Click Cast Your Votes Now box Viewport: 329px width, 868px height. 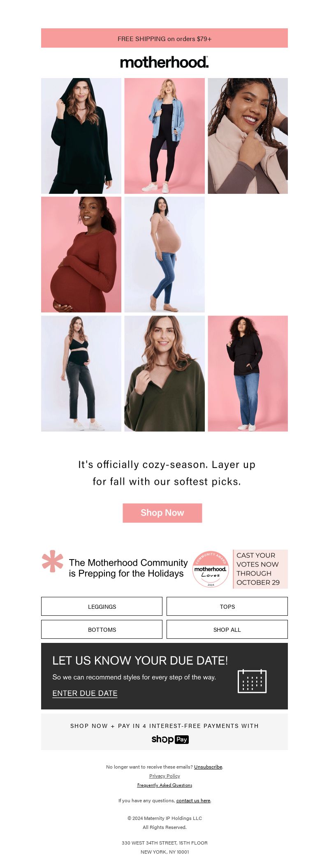260,569
